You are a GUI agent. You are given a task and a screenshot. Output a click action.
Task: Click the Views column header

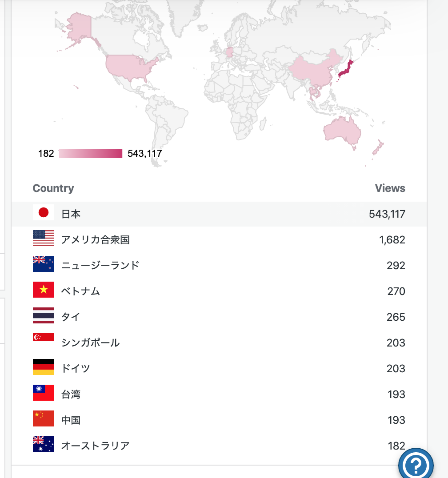point(390,188)
